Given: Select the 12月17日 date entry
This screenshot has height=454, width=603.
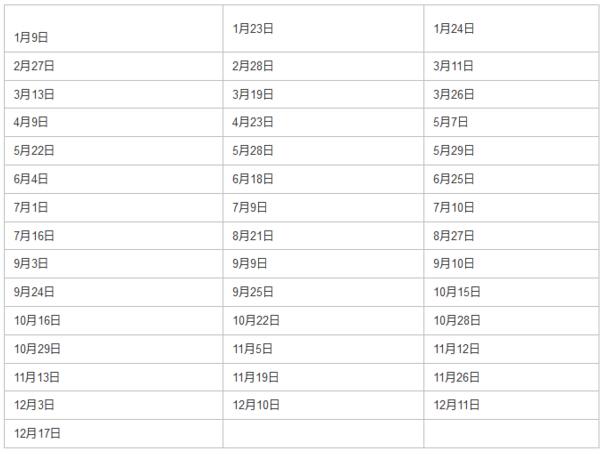Looking at the screenshot, I should [x=38, y=434].
